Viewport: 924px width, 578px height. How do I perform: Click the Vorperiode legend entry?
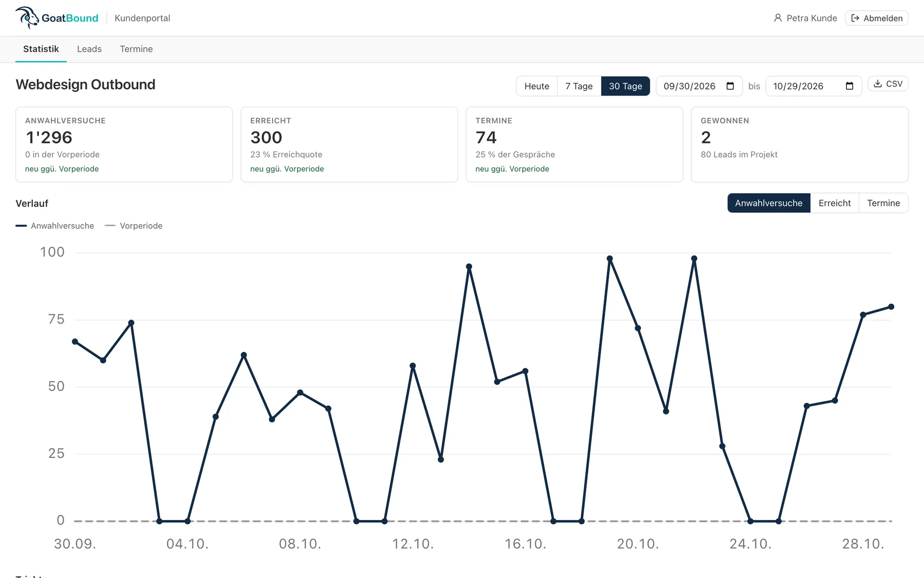click(x=133, y=226)
